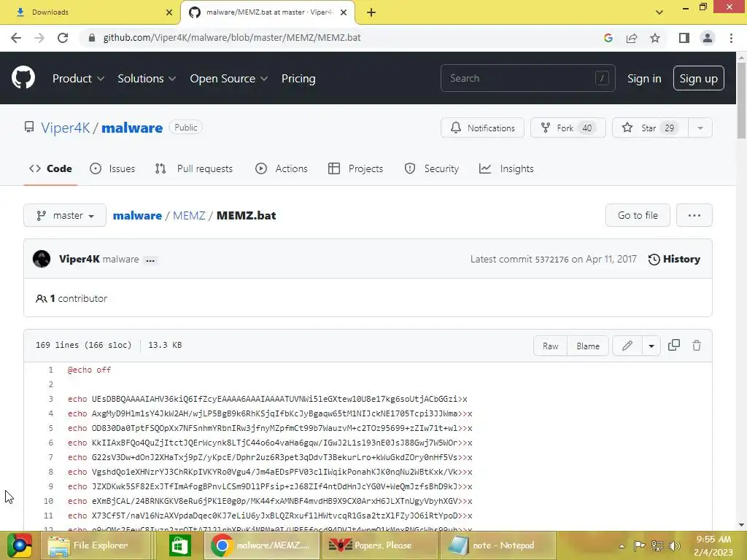The width and height of the screenshot is (747, 560).
Task: Switch to the Code tab
Action: [x=50, y=168]
